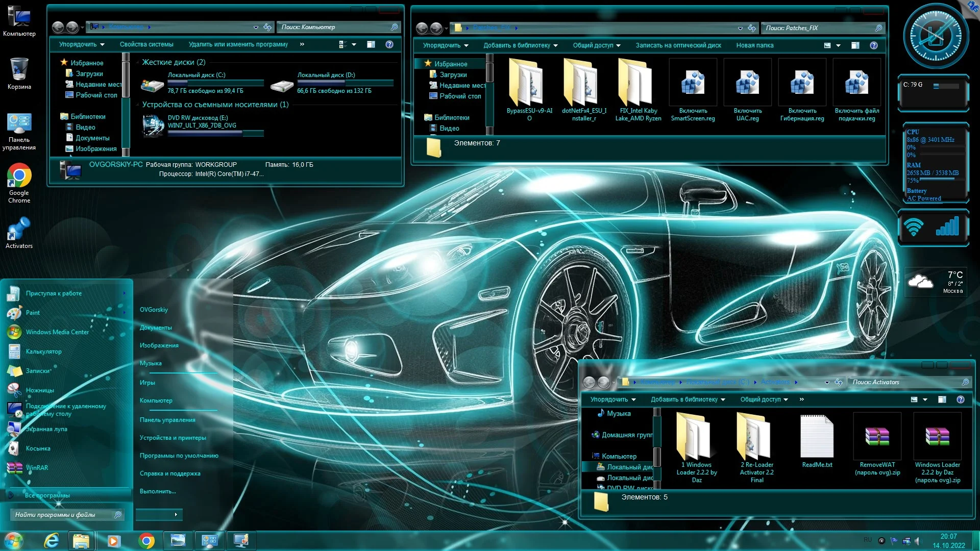This screenshot has width=980, height=551.
Task: Click the Start menu search field
Action: point(61,515)
